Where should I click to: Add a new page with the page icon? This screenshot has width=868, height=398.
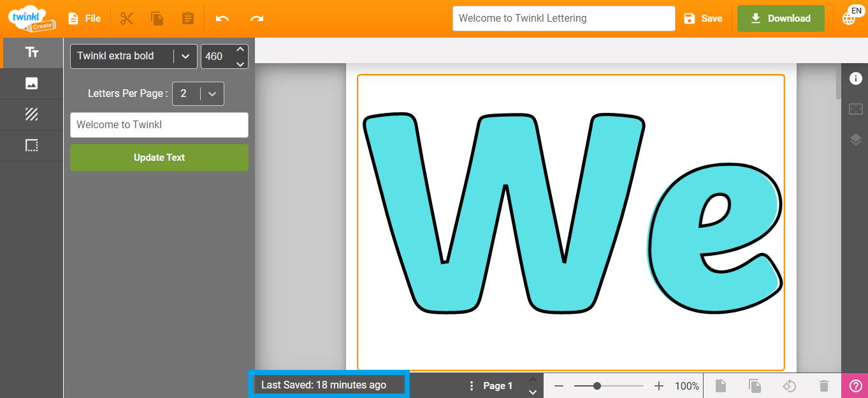[x=720, y=385]
